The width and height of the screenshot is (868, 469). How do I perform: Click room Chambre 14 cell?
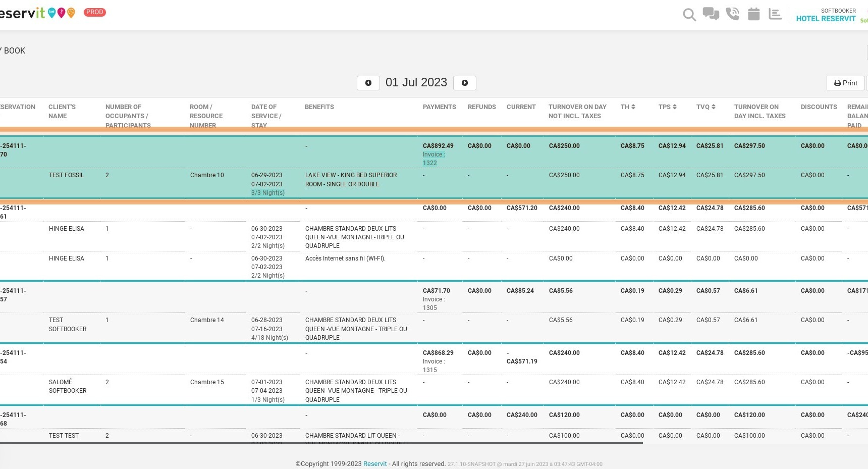point(207,320)
